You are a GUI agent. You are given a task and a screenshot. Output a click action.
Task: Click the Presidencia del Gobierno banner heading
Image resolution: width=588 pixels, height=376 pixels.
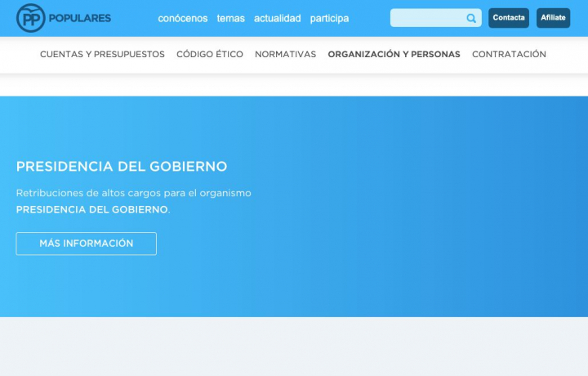122,167
